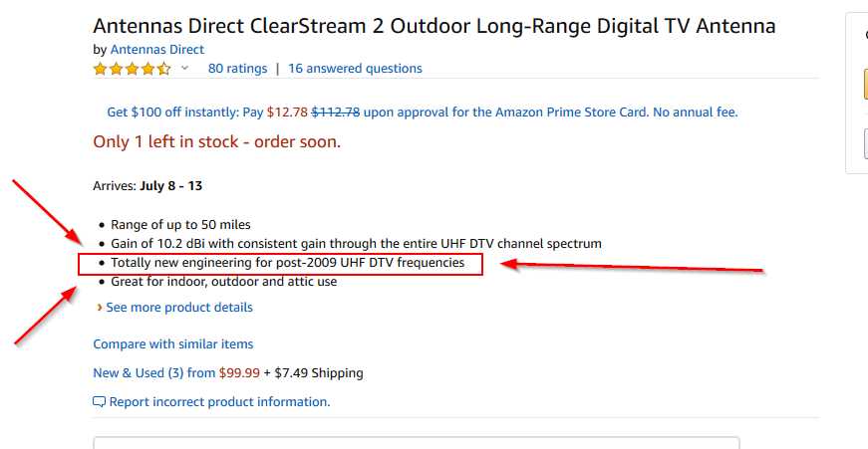The width and height of the screenshot is (868, 449).
Task: Open New & Used (3) offers
Action: click(x=153, y=373)
